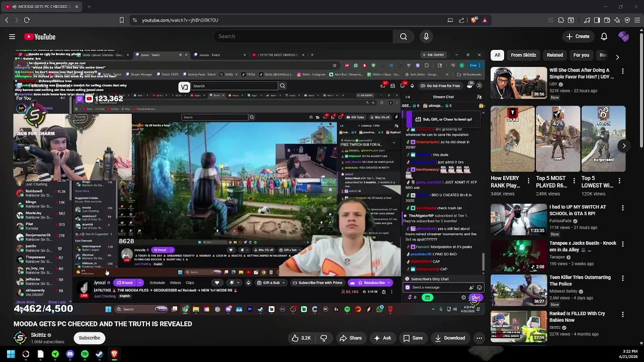Open more actions ellipsis under the video
This screenshot has height=362, width=644.
[479, 338]
